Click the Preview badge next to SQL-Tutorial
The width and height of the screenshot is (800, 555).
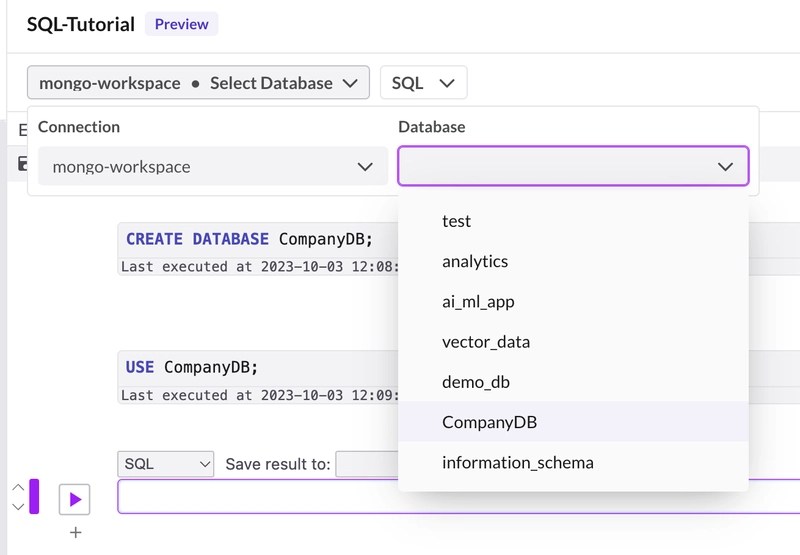[x=181, y=25]
